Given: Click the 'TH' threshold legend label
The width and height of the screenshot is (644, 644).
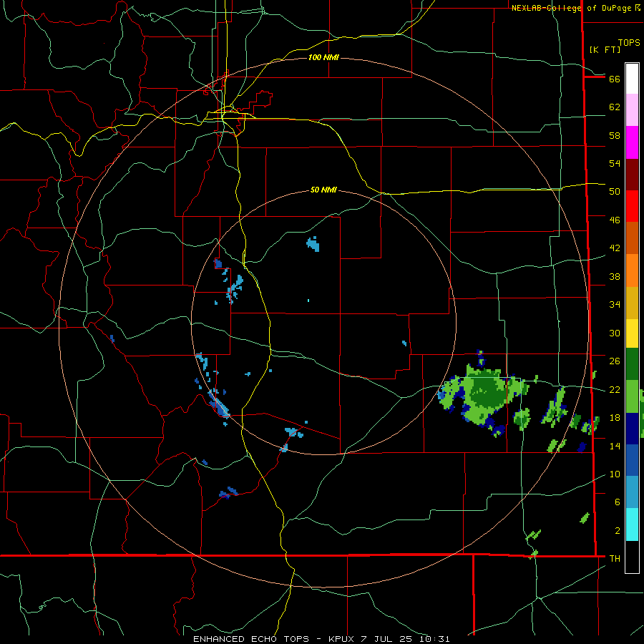Looking at the screenshot, I should [x=615, y=559].
